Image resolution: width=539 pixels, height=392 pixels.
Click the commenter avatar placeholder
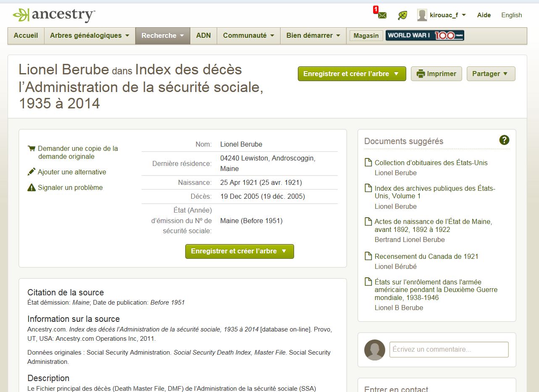(x=375, y=350)
